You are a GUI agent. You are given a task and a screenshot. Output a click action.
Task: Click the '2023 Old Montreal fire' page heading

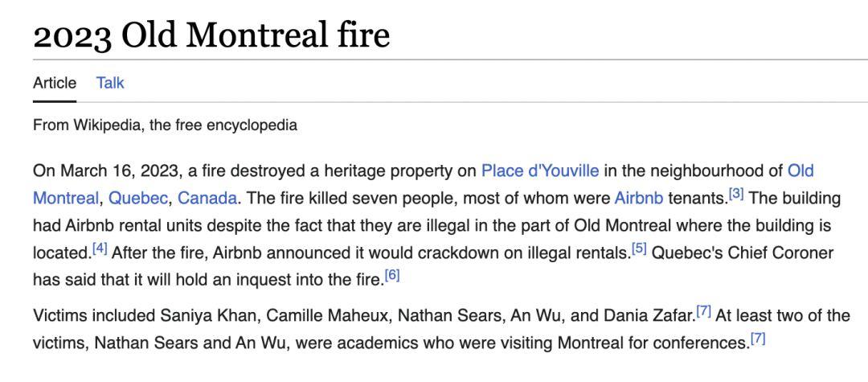pyautogui.click(x=211, y=35)
